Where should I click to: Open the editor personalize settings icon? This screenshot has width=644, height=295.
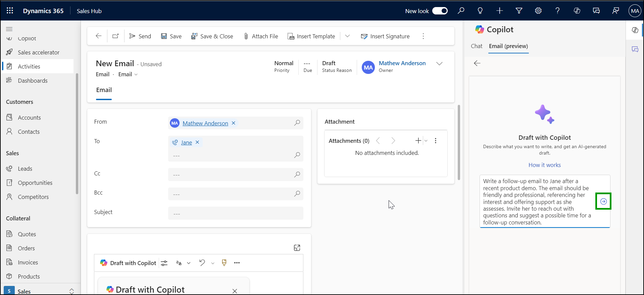coord(164,263)
